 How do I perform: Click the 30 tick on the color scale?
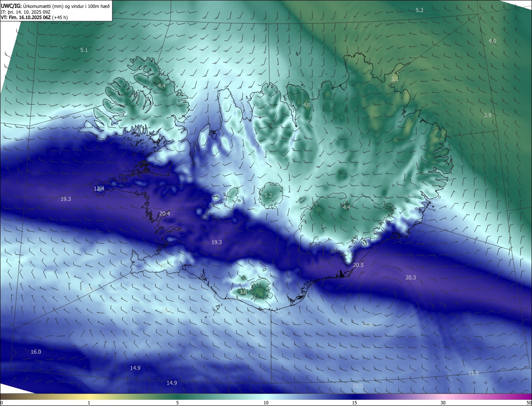click(x=443, y=403)
